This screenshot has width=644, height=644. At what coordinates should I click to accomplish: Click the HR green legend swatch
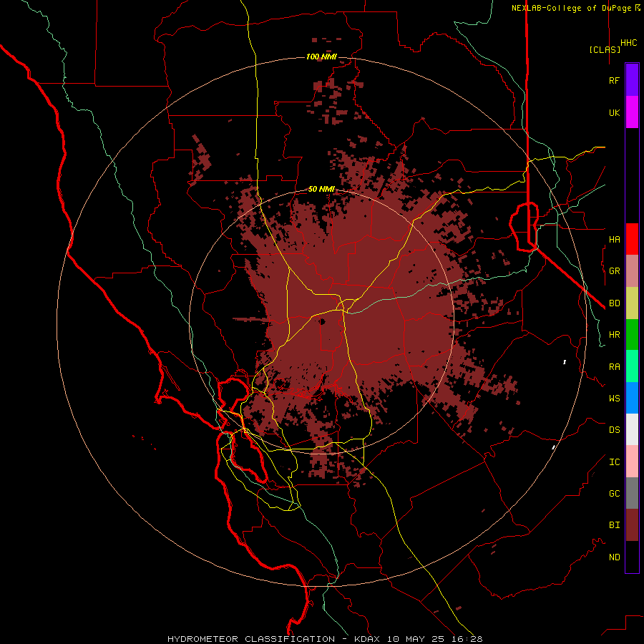[632, 334]
